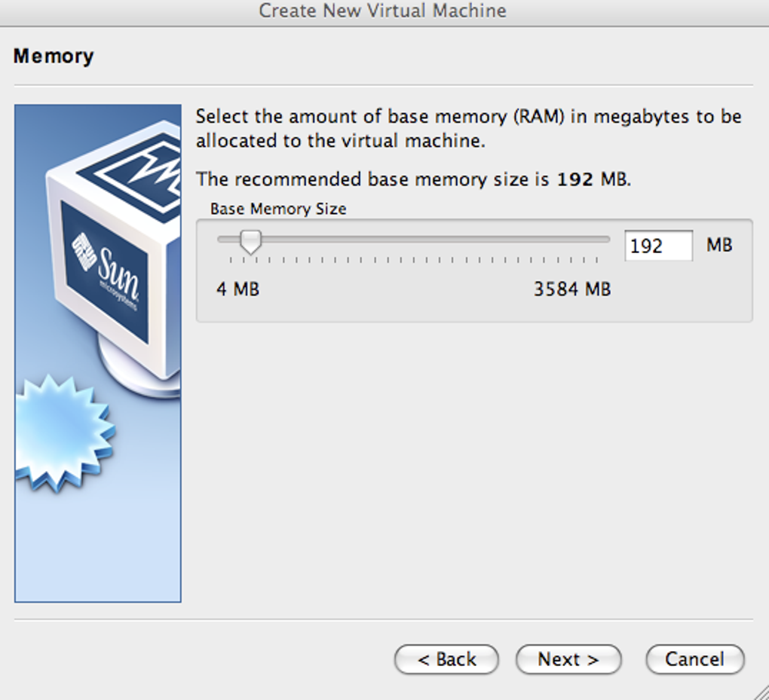Click the "MB" unit label beside the field
769x700 pixels.
[719, 245]
